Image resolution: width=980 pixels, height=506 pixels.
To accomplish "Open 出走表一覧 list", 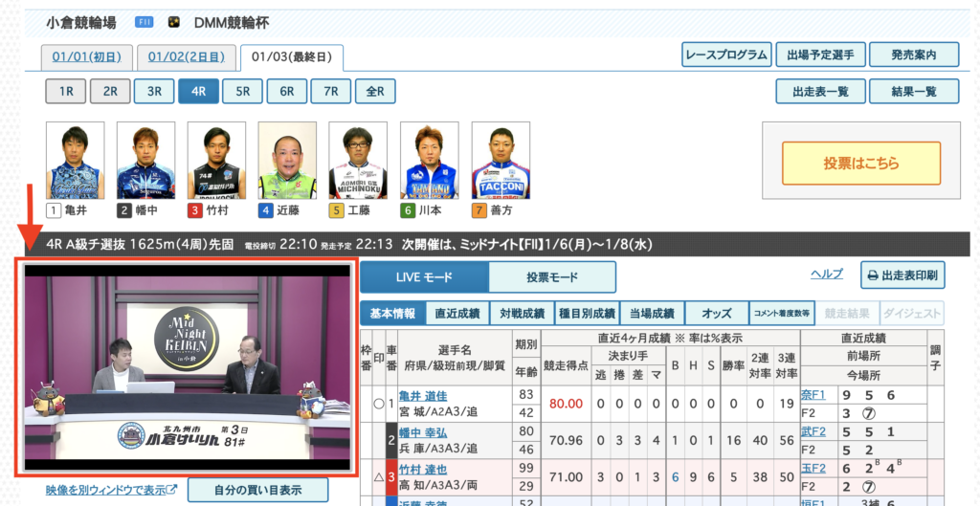I will pos(820,91).
